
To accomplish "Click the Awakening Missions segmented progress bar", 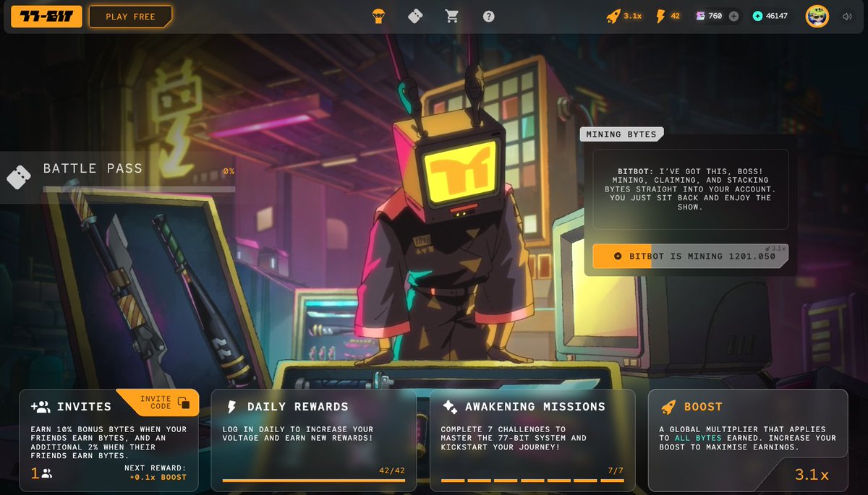I will [x=532, y=480].
